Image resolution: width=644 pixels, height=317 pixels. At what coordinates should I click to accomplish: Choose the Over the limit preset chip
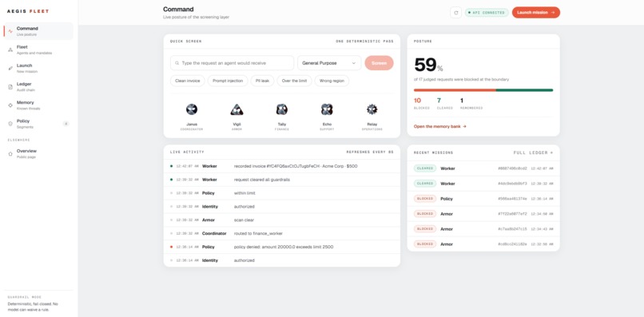click(295, 81)
